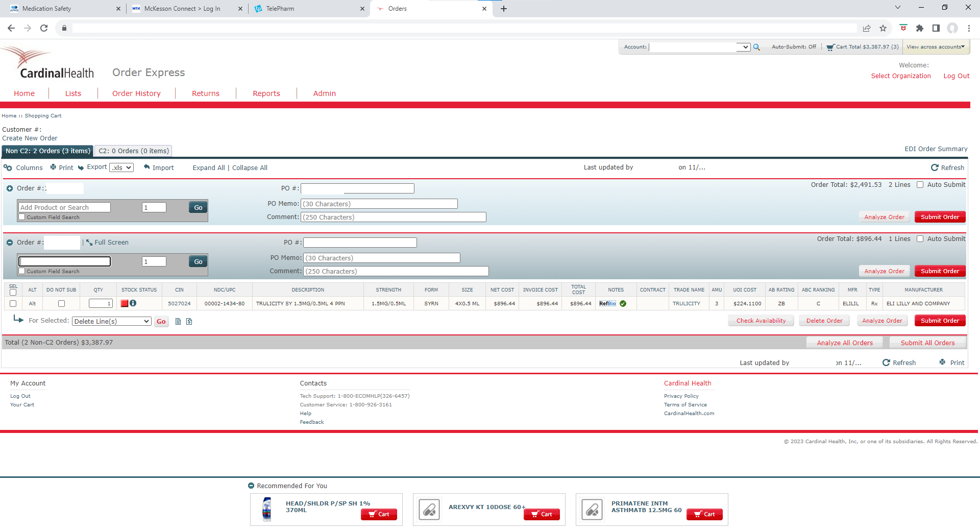
Task: Click Submit All Orders
Action: [x=927, y=343]
